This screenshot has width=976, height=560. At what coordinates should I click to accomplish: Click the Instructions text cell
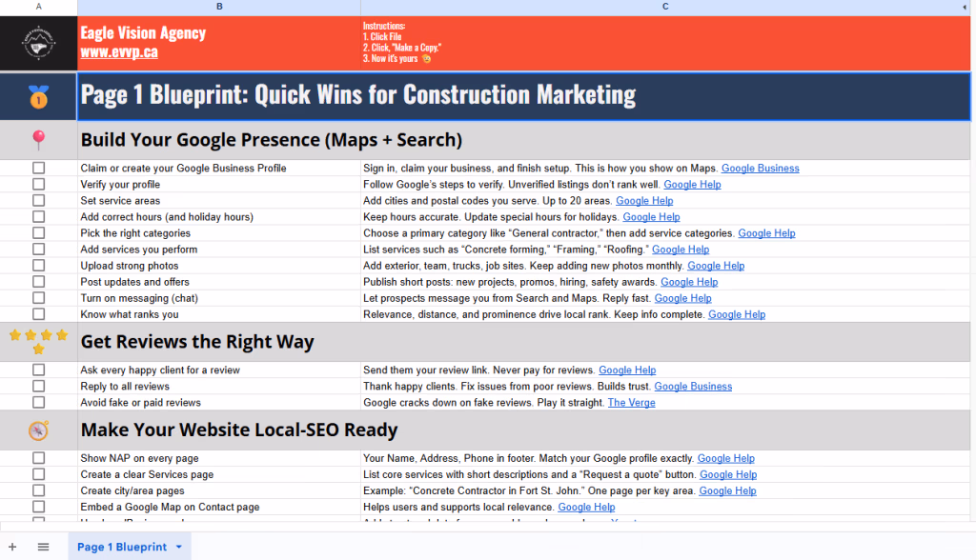(x=664, y=43)
